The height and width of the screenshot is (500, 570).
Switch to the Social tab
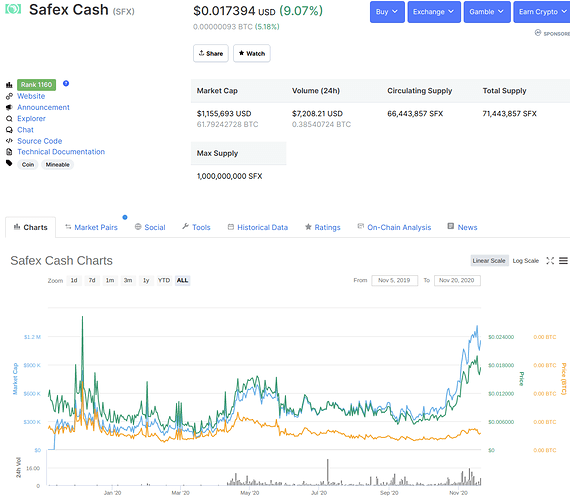(x=150, y=227)
